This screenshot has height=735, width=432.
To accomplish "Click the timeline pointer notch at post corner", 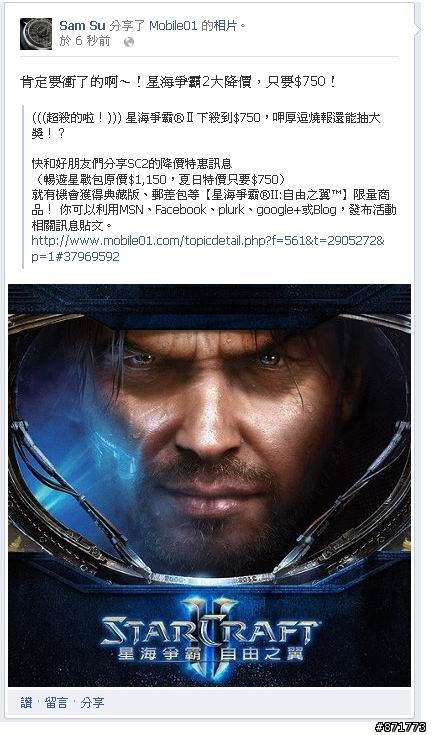I will click(x=419, y=30).
